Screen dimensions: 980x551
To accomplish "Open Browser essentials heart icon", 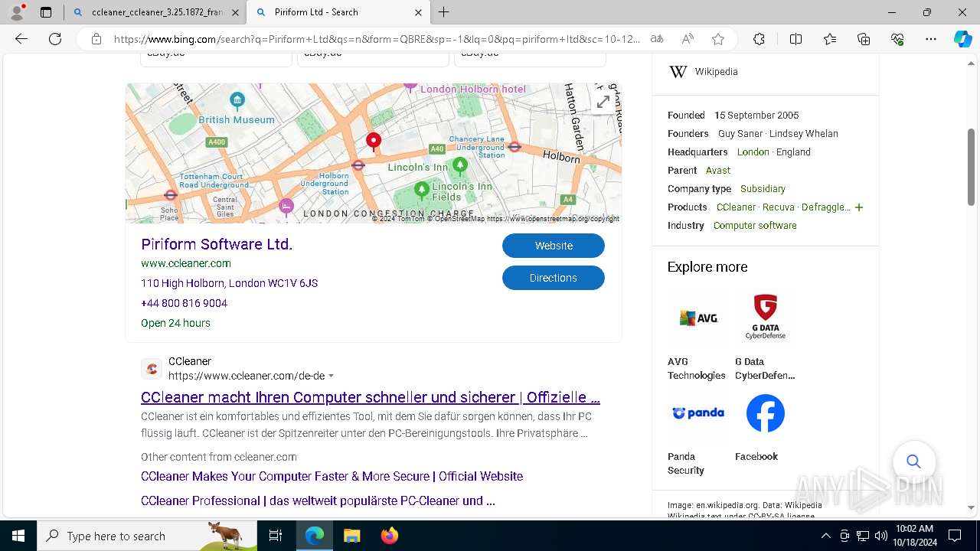I will [897, 39].
